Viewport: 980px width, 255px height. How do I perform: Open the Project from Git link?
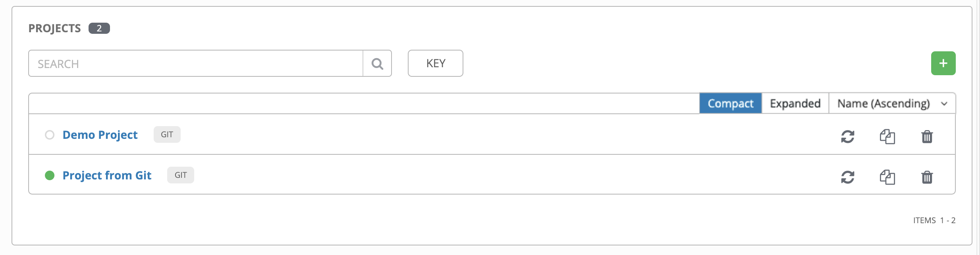pos(107,175)
